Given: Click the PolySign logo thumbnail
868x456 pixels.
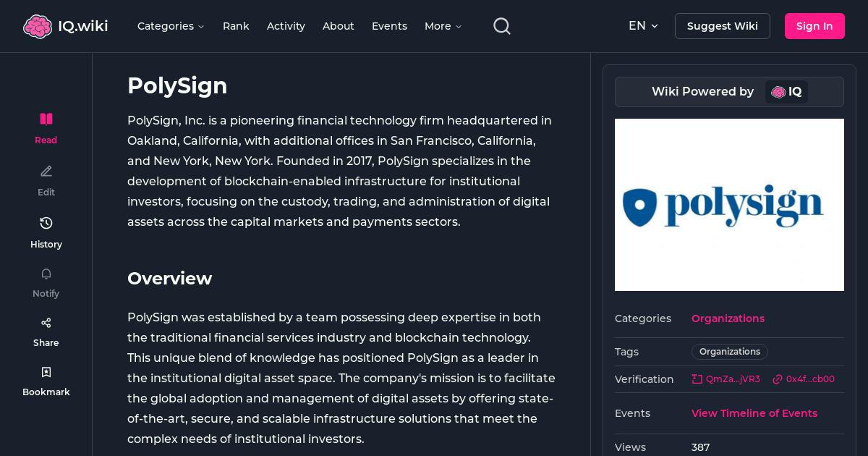Looking at the screenshot, I should pyautogui.click(x=729, y=205).
